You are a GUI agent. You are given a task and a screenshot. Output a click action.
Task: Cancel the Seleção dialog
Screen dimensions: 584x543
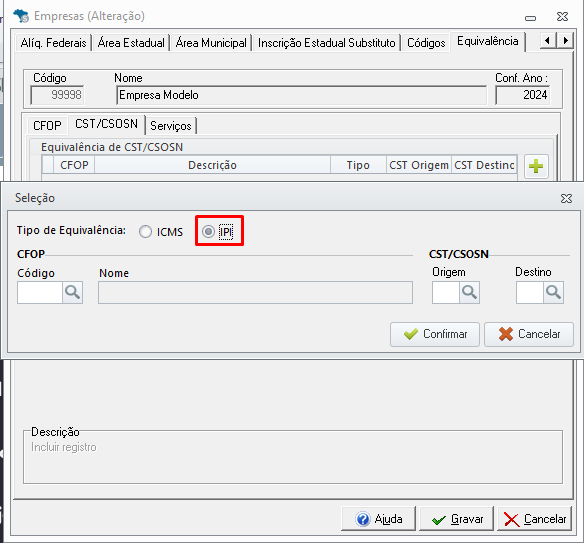pos(529,334)
